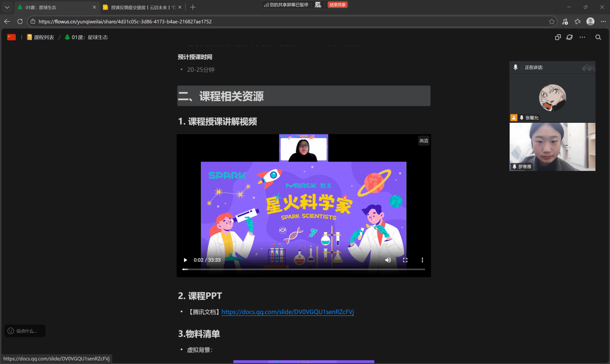Search within the FlowUs page
Viewport: 610px width, 364px height.
(x=598, y=37)
